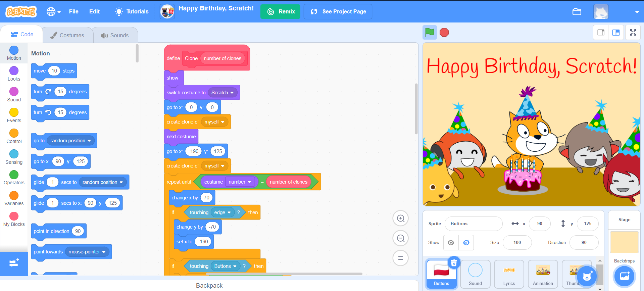Click the Remix button
This screenshot has width=644, height=291.
(x=281, y=12)
